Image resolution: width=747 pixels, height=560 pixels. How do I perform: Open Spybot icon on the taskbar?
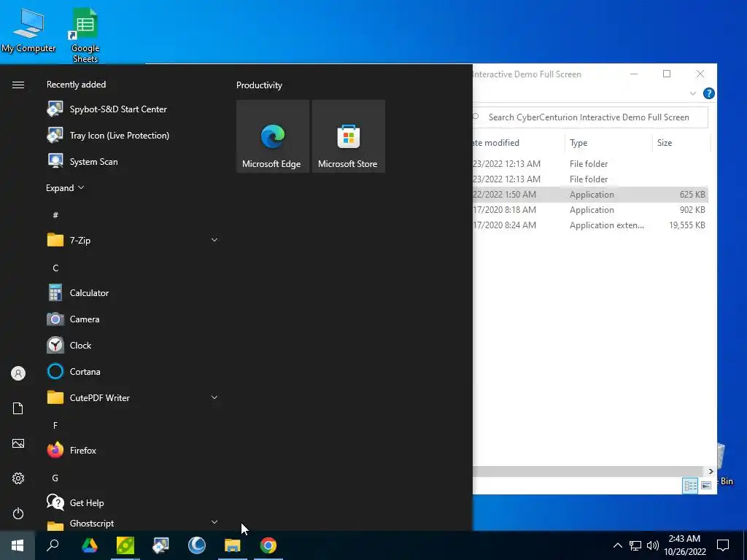pyautogui.click(x=161, y=545)
